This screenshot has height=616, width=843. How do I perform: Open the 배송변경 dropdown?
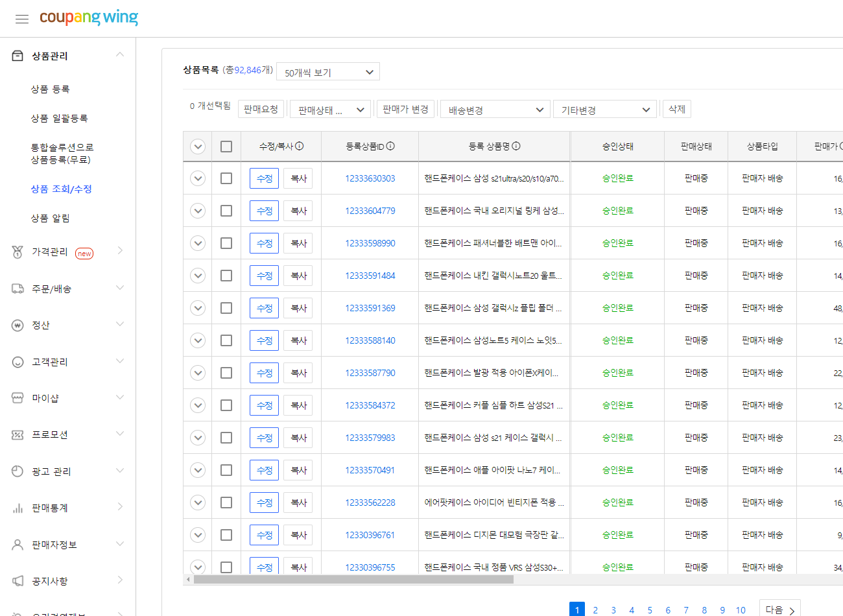click(x=495, y=110)
